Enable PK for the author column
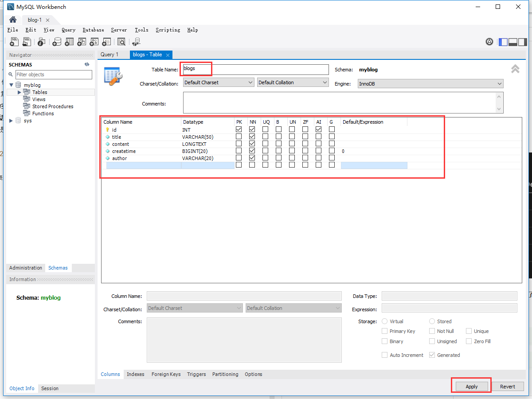The height and width of the screenshot is (399, 532). tap(239, 158)
